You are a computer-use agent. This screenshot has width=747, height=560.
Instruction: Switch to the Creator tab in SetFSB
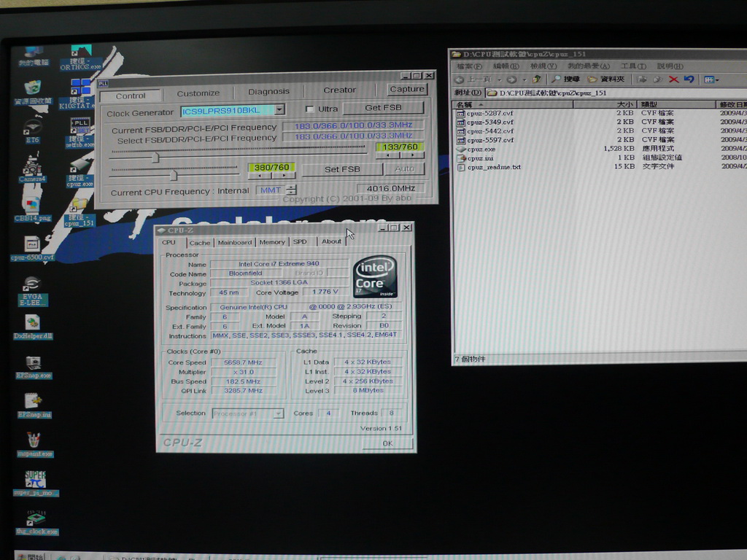pyautogui.click(x=339, y=90)
